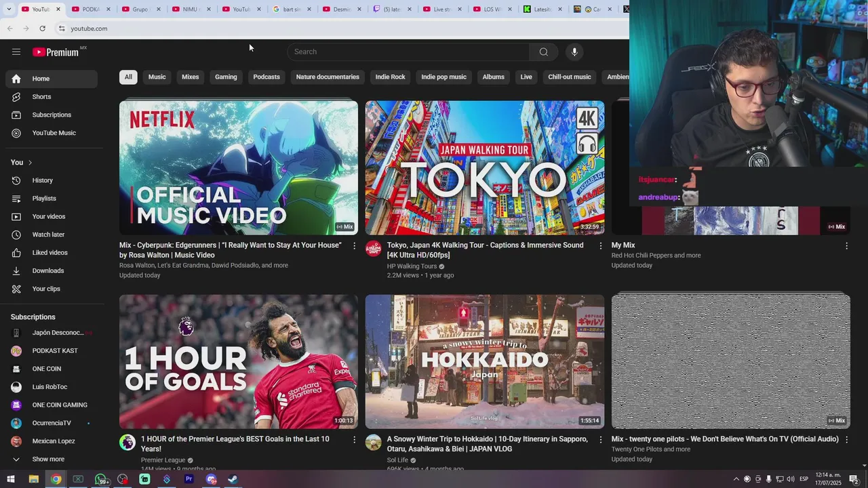
Task: Select the Albums filter chip
Action: (x=494, y=77)
